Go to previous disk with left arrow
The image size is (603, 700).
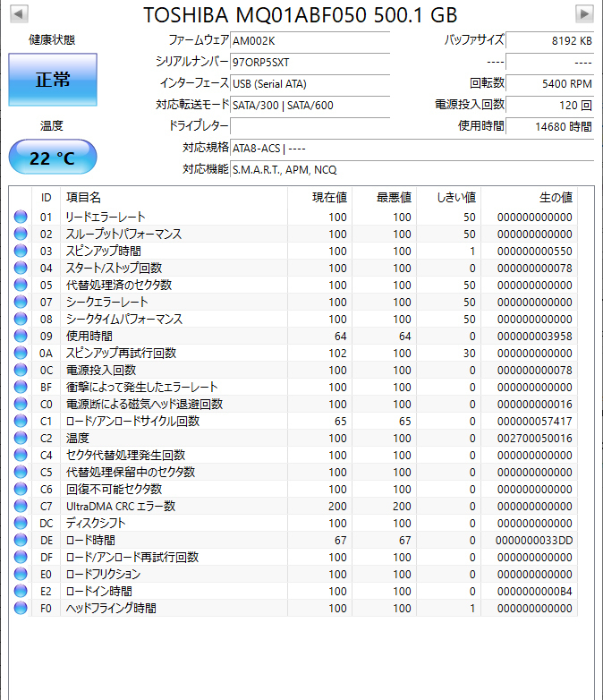click(x=19, y=13)
